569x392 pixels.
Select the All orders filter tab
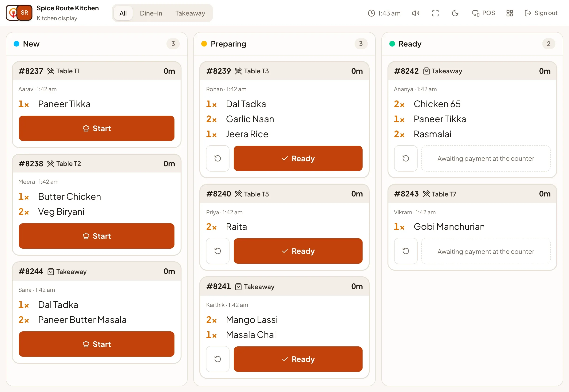pos(123,13)
